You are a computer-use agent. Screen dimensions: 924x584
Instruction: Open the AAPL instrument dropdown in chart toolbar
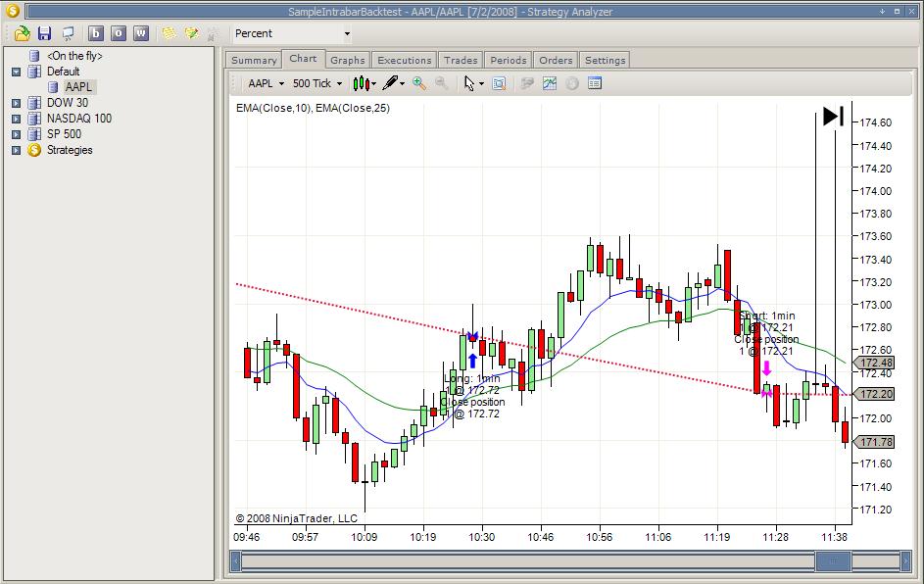pyautogui.click(x=266, y=83)
